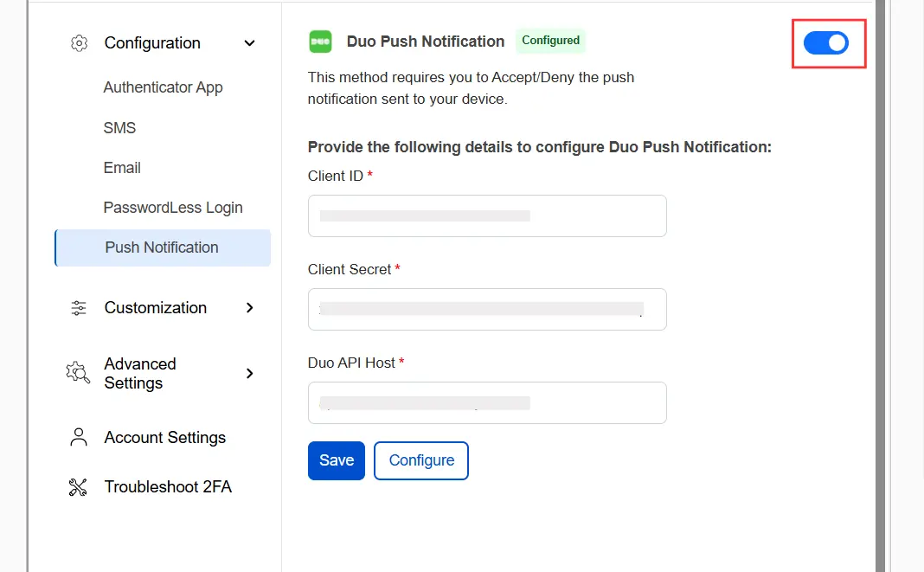Open the Customization menu

click(x=156, y=308)
